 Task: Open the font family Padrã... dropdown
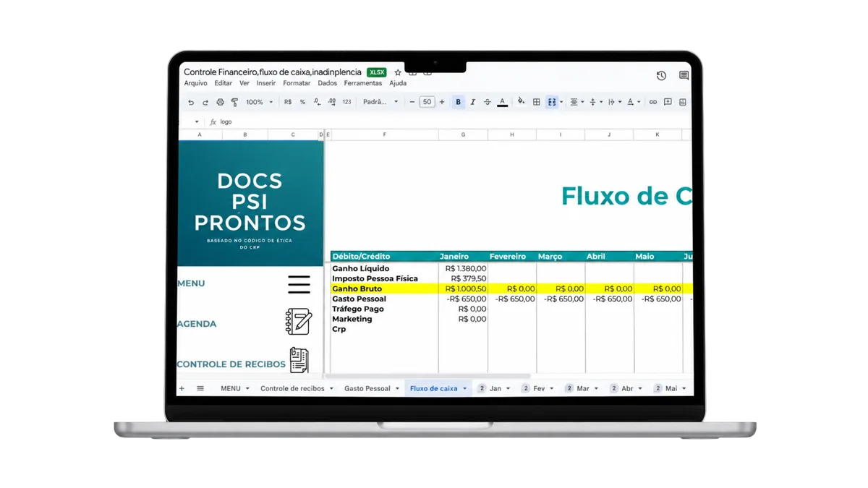(x=380, y=103)
